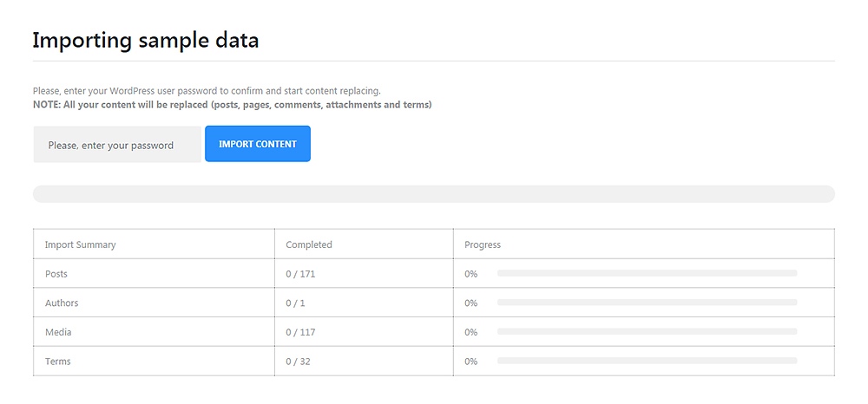
Task: Click the Media row label
Action: point(58,332)
